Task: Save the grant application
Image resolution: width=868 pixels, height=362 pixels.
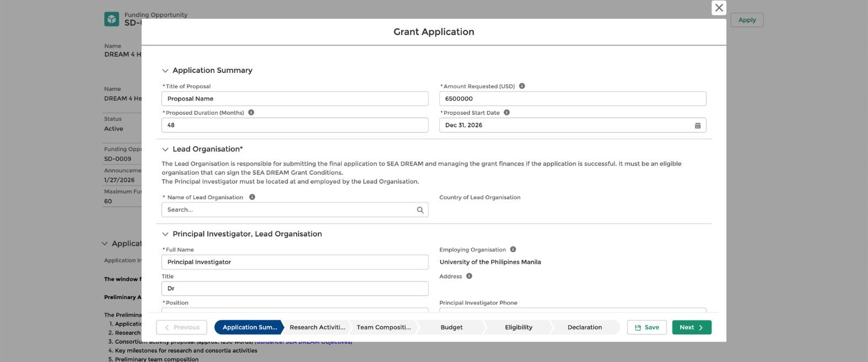Action: point(647,327)
